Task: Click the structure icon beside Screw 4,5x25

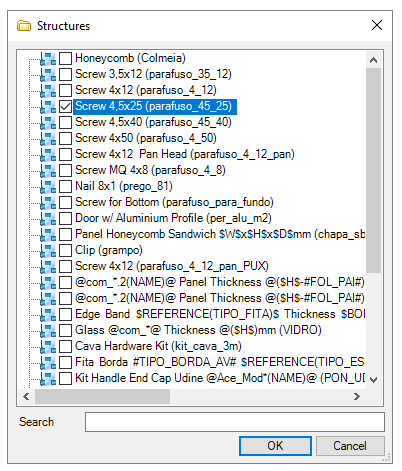Action: 48,106
